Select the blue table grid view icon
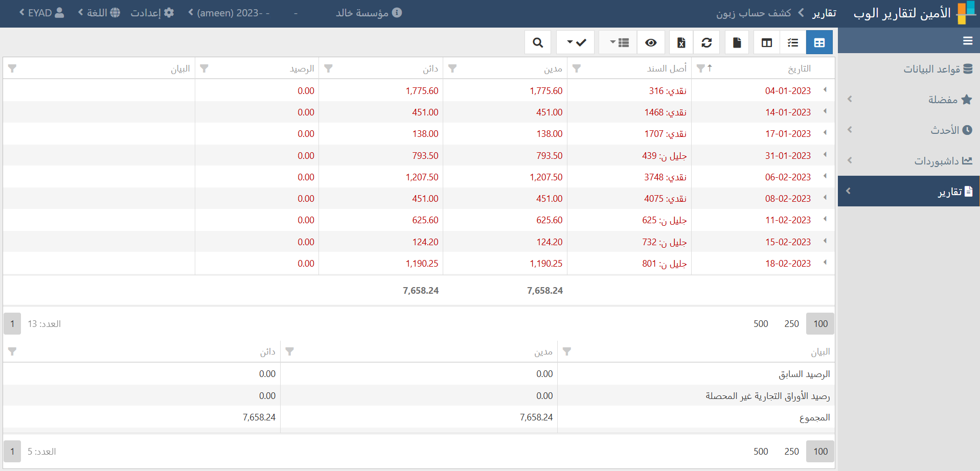 click(819, 42)
